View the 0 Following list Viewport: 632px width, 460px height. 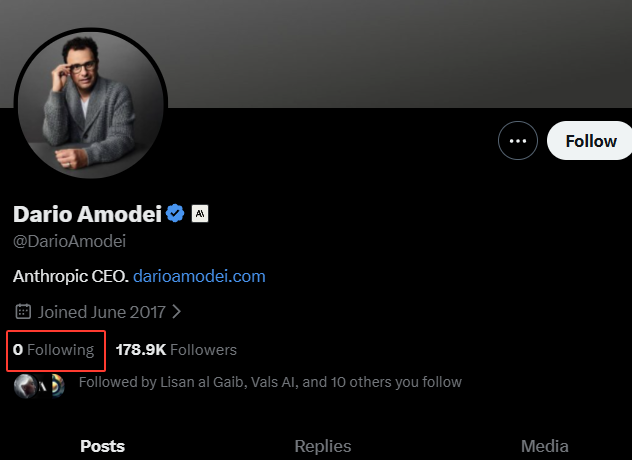click(x=54, y=350)
